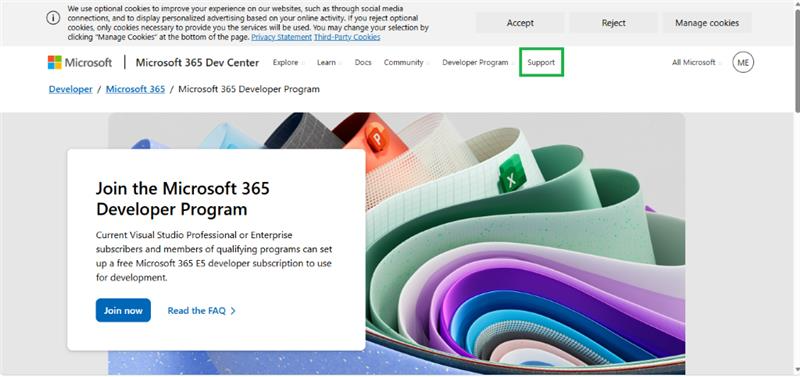Viewport: 800px width, 377px height.
Task: Open the ME account avatar
Action: click(743, 62)
